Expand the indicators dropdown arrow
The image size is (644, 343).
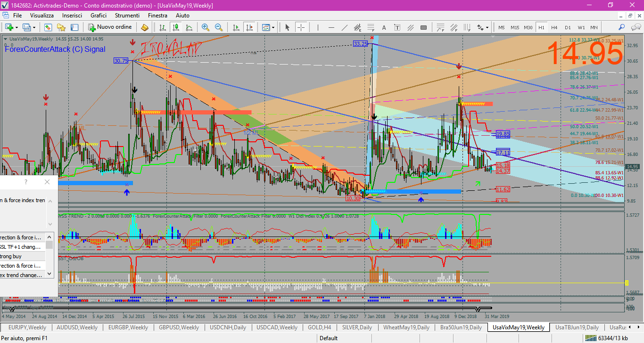pyautogui.click(x=273, y=27)
